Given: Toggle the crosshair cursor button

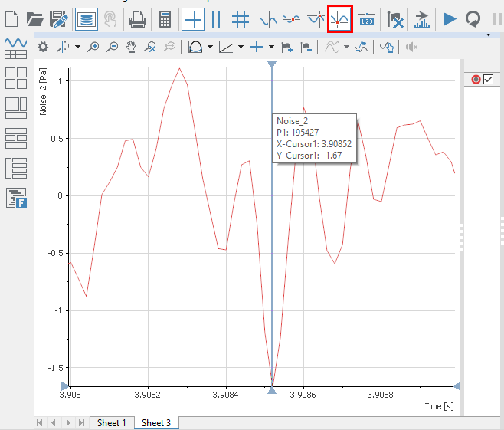Looking at the screenshot, I should pyautogui.click(x=193, y=19).
